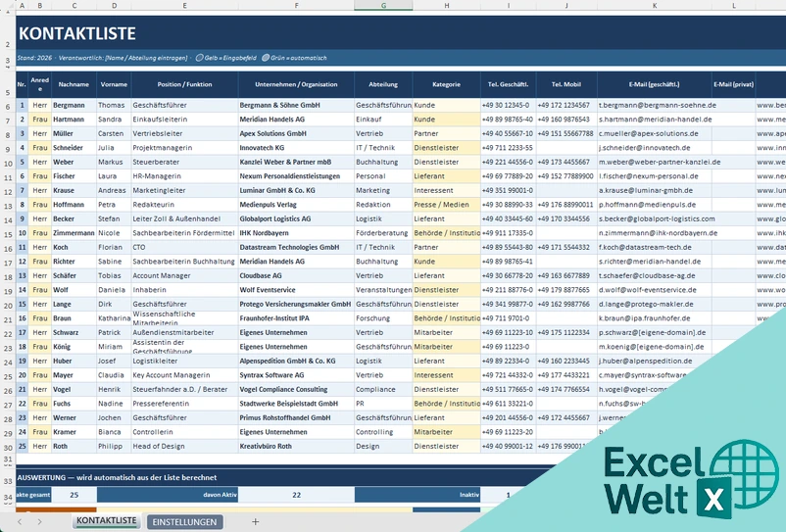Select the HR-Managerin cell
Viewport: 786px width, 532px height.
184,176
